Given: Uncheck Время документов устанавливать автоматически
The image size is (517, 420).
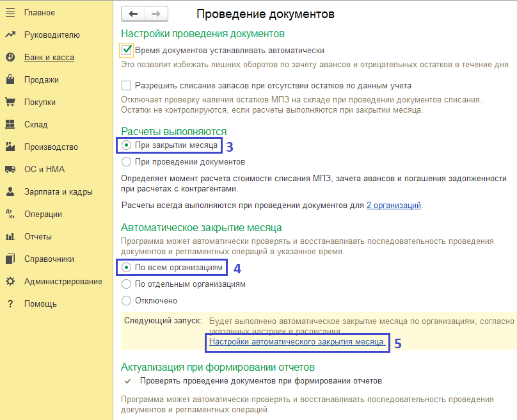Looking at the screenshot, I should click(127, 50).
